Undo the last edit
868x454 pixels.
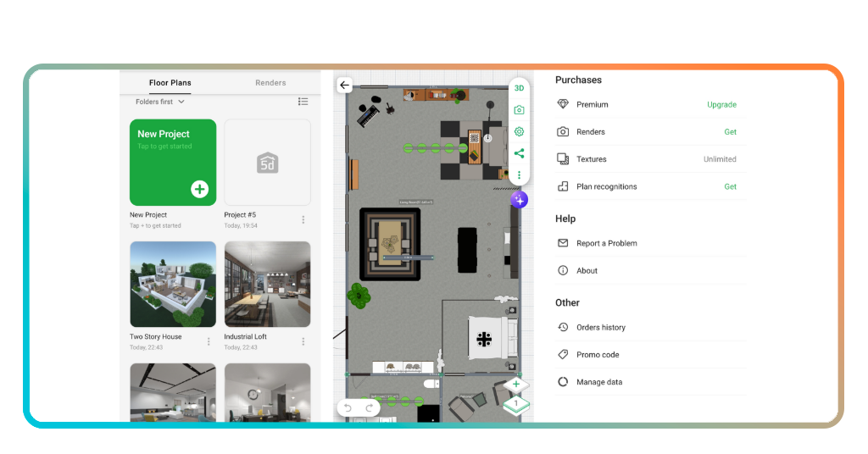point(348,408)
